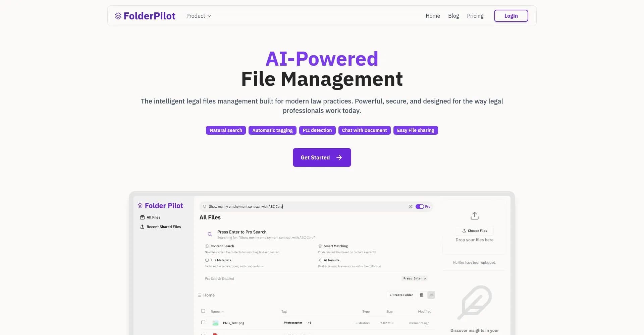Select the grid view icon

click(x=422, y=295)
